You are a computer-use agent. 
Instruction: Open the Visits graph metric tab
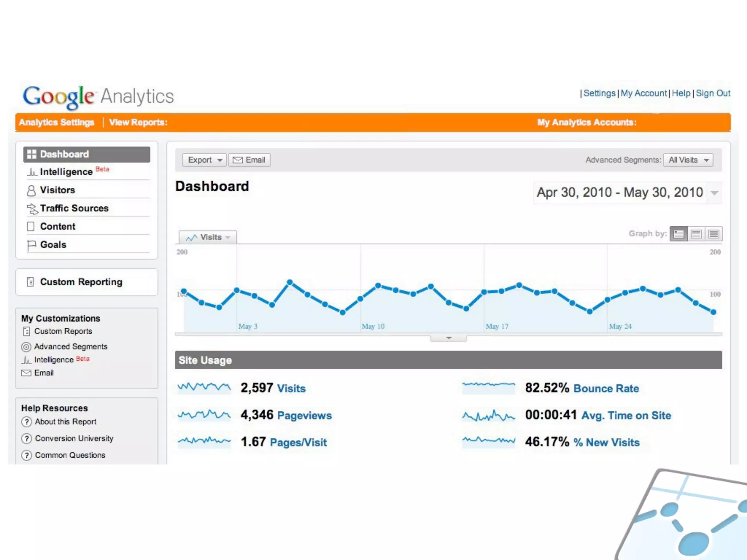(x=208, y=237)
